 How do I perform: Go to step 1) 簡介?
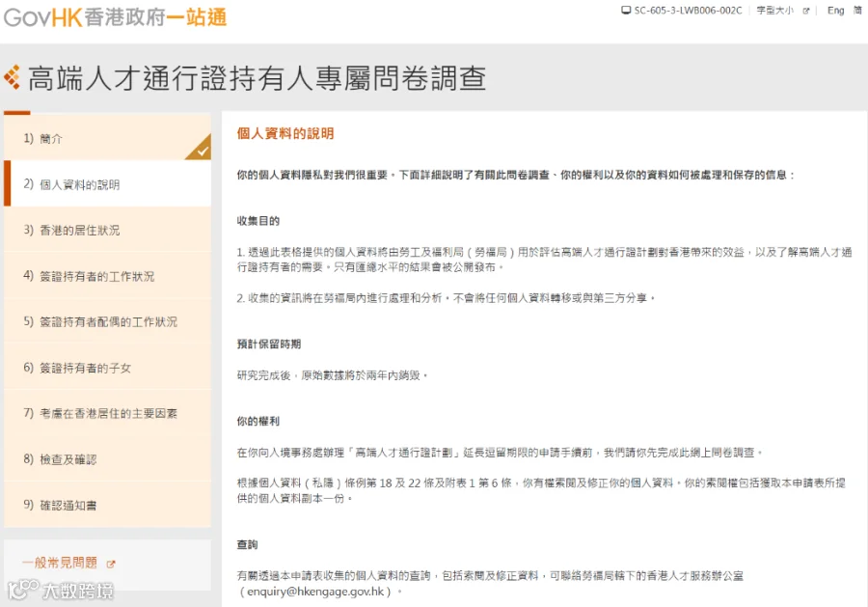coord(107,138)
